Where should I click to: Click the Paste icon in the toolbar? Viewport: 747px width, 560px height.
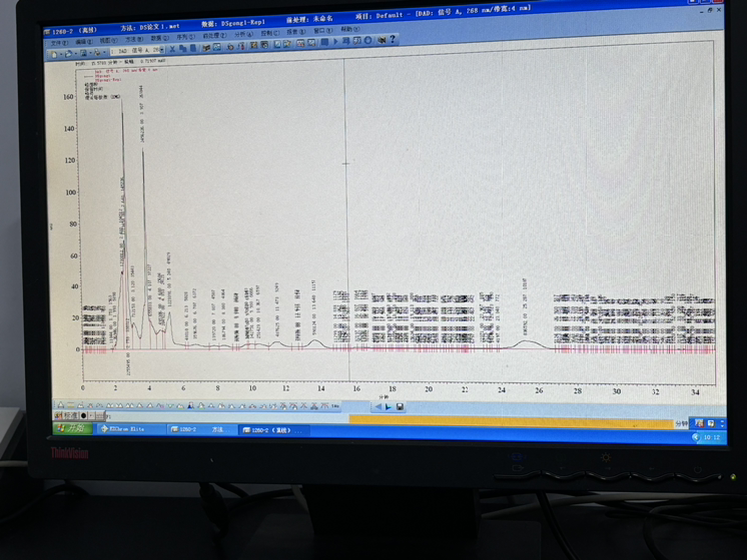(192, 48)
